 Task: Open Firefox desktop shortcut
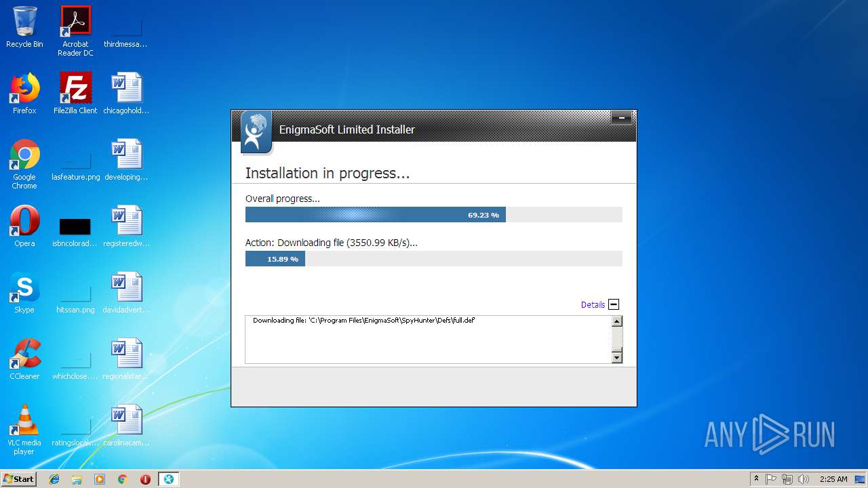(24, 94)
